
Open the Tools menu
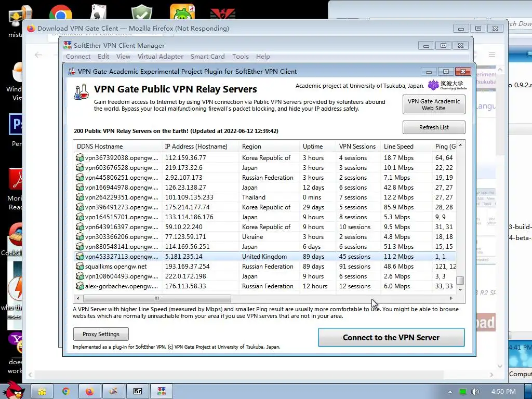[240, 57]
